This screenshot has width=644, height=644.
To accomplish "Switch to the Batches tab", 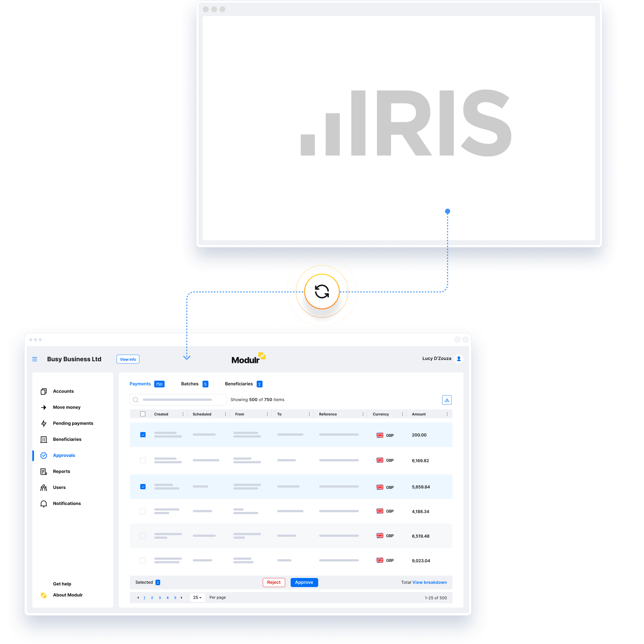I will [x=190, y=384].
